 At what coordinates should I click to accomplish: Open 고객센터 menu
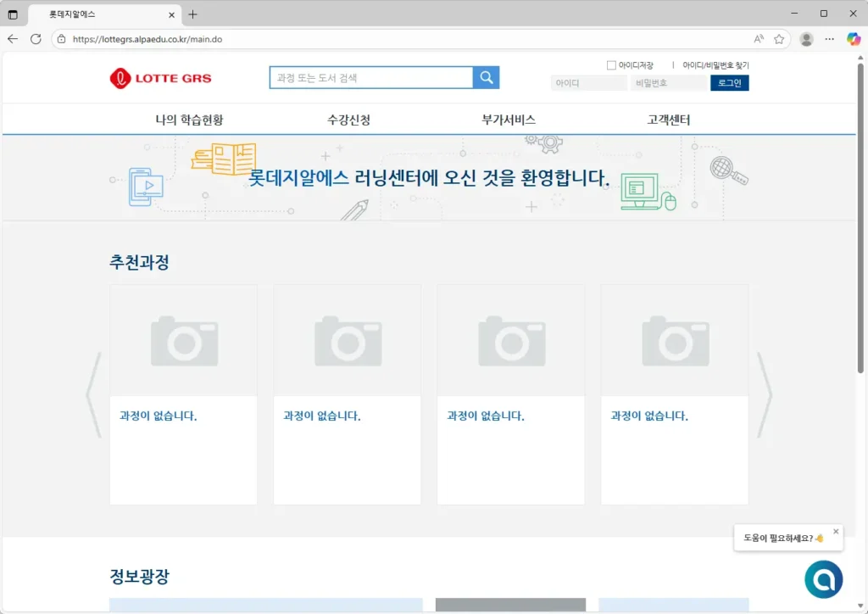point(669,120)
